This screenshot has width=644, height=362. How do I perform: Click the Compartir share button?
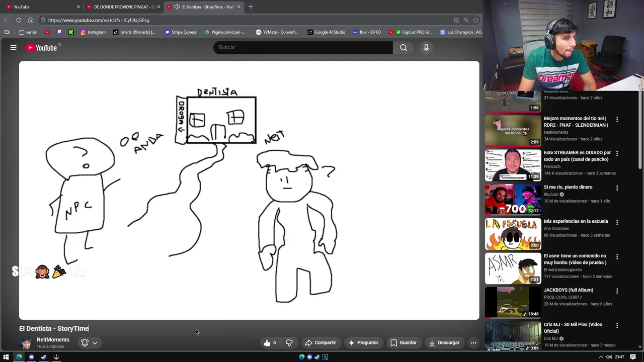tap(320, 343)
